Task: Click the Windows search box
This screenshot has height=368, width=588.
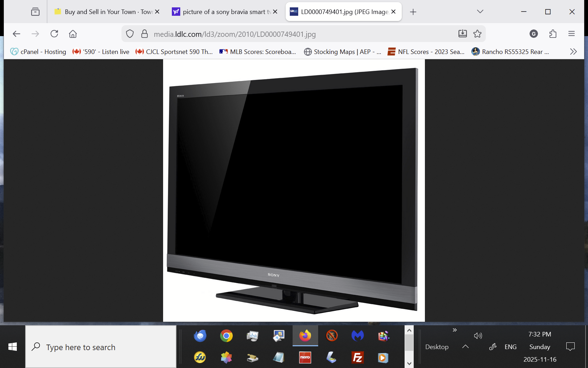Action: click(101, 347)
